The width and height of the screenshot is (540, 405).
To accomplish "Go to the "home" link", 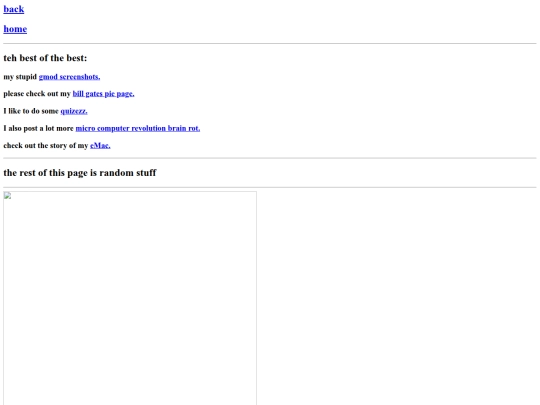I will [15, 29].
